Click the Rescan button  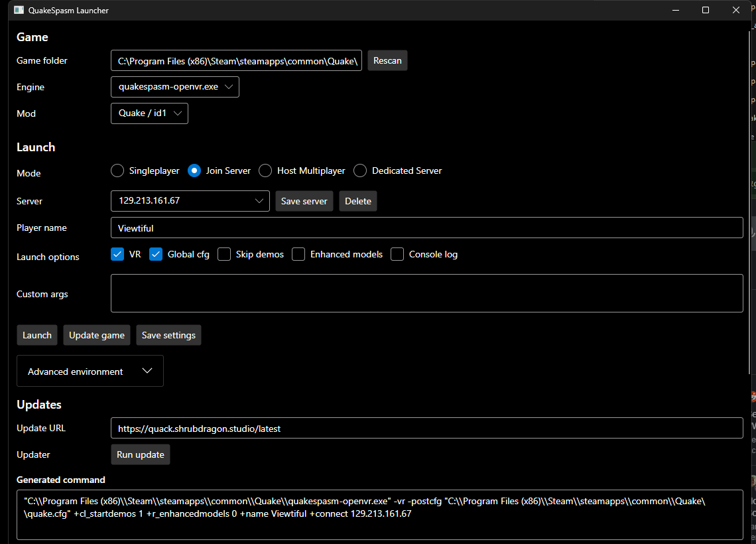pyautogui.click(x=387, y=61)
